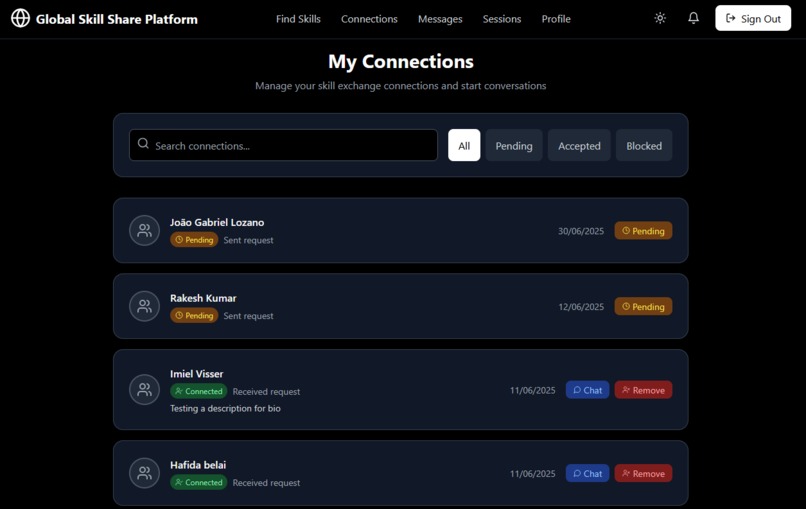Go to Connections in navigation
The width and height of the screenshot is (806, 509).
pos(369,19)
